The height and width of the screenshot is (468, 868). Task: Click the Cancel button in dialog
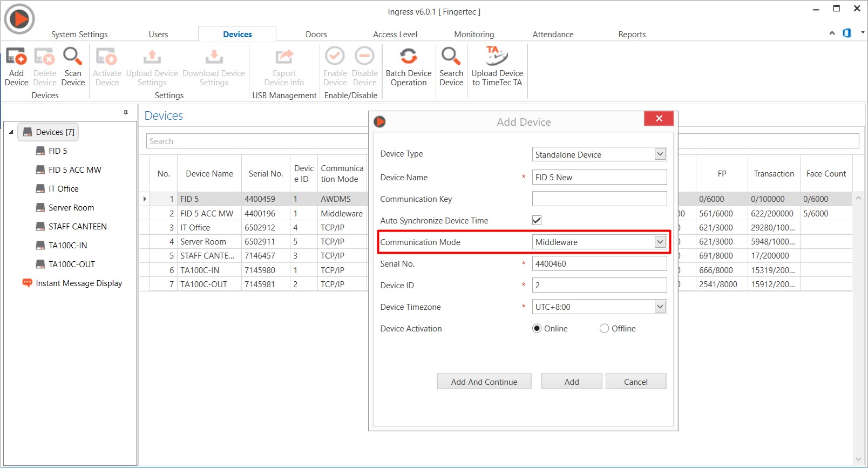pos(635,382)
